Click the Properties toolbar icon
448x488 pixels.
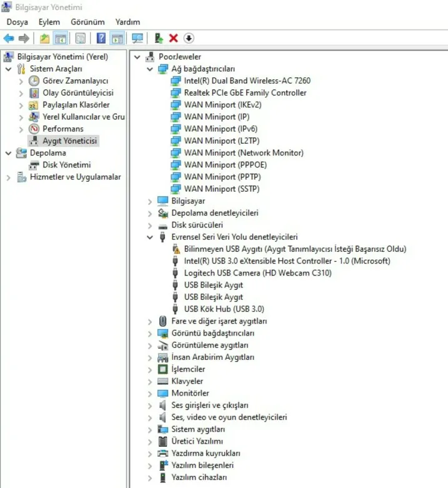81,39
